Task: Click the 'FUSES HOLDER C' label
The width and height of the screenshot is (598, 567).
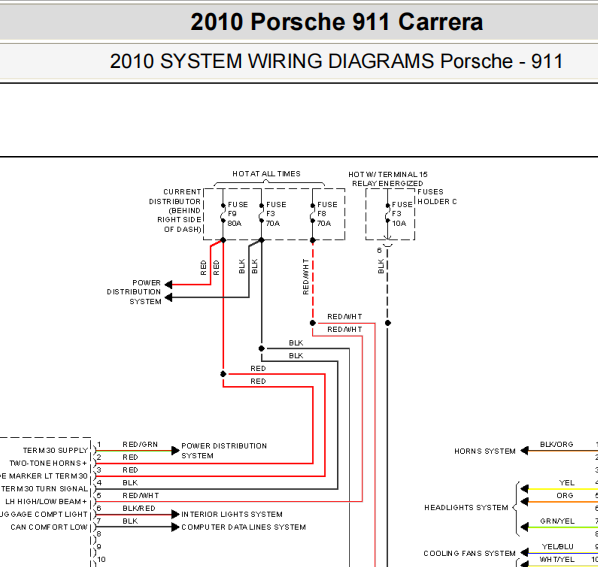Action: [x=437, y=197]
